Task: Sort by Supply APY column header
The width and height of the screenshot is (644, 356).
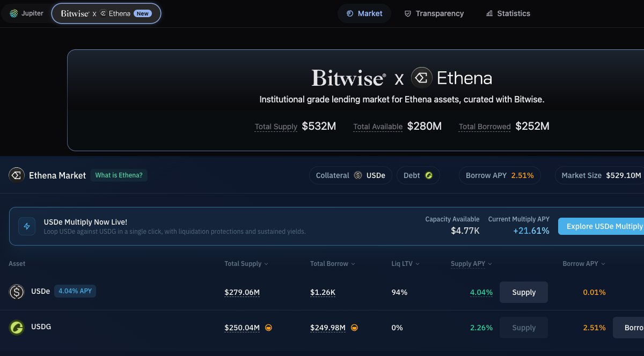Action: 471,264
